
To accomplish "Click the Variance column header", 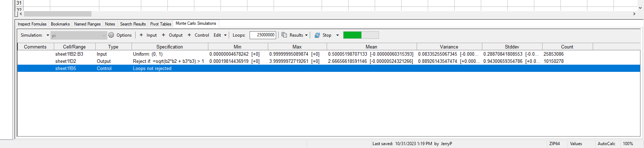I will point(449,47).
